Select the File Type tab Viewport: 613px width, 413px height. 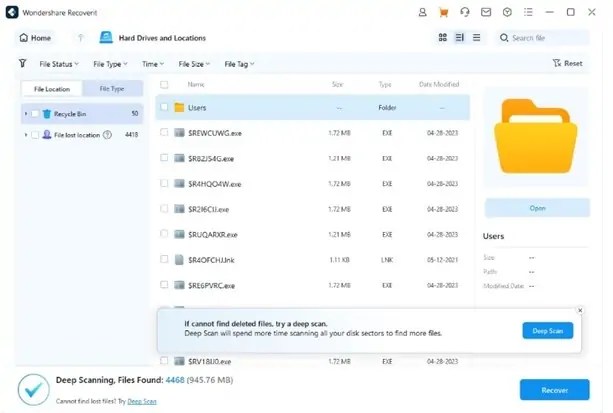coord(112,89)
